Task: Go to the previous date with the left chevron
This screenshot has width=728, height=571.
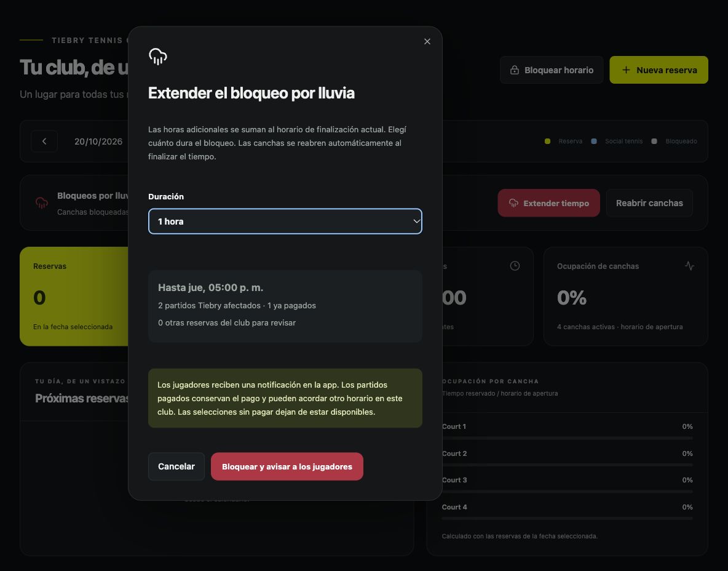Action: tap(44, 142)
